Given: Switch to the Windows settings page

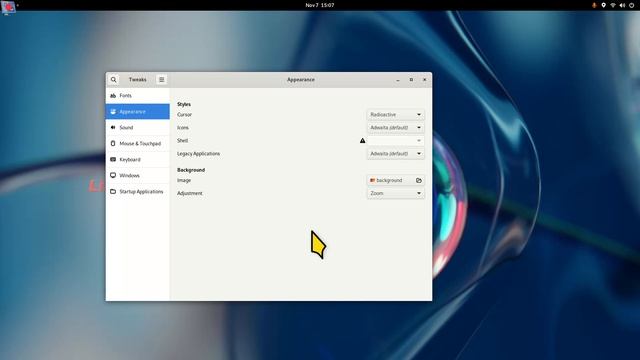Looking at the screenshot, I should coord(138,175).
